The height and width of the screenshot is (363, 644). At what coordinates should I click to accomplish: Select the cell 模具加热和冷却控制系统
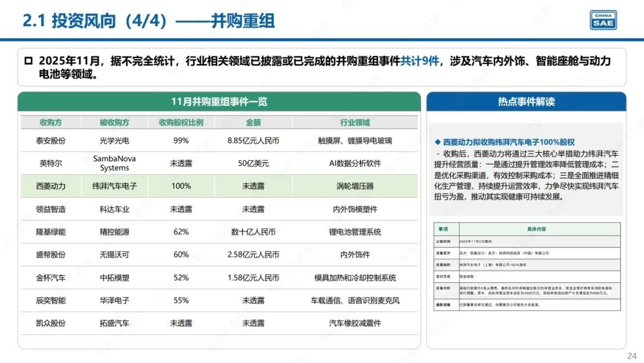(x=355, y=278)
